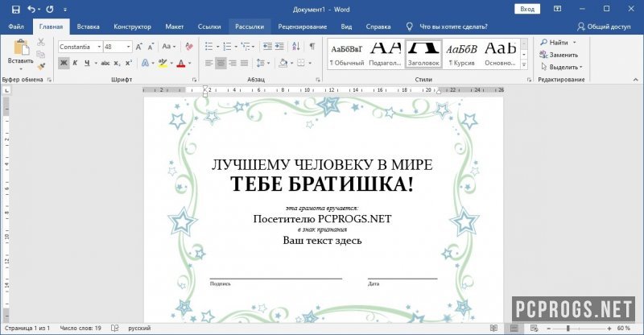The height and width of the screenshot is (335, 644).
Task: Apply superscript formatting
Action: (129, 63)
